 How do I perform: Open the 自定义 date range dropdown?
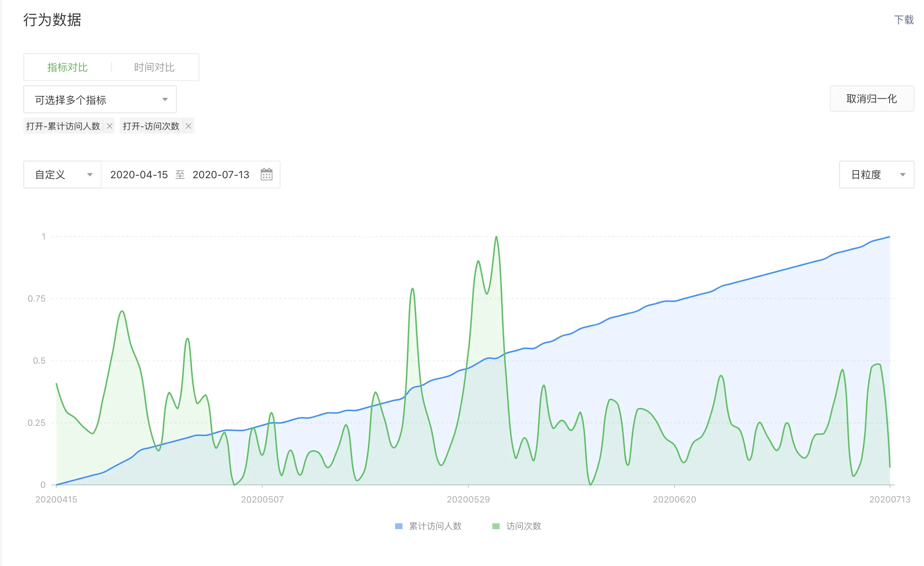(x=62, y=175)
